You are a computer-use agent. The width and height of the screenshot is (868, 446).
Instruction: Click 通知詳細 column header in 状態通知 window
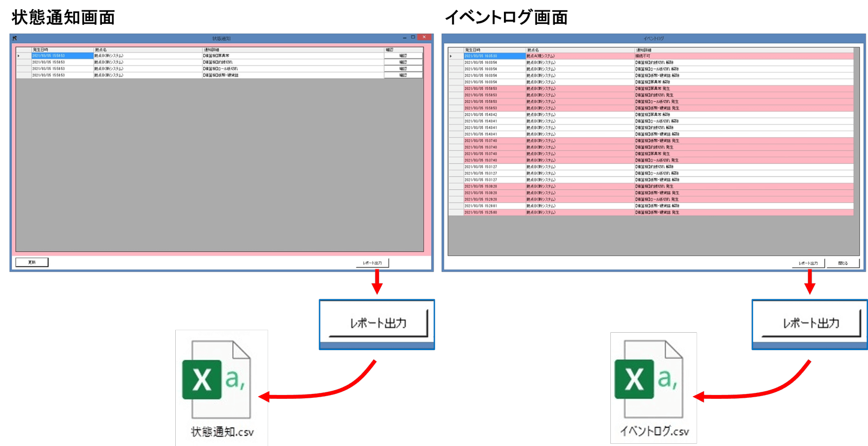pos(293,50)
